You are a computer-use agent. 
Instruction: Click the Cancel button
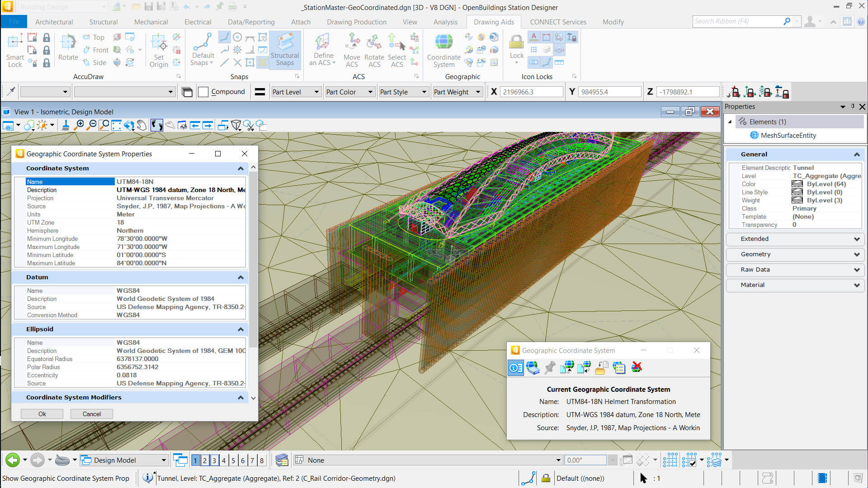[92, 414]
